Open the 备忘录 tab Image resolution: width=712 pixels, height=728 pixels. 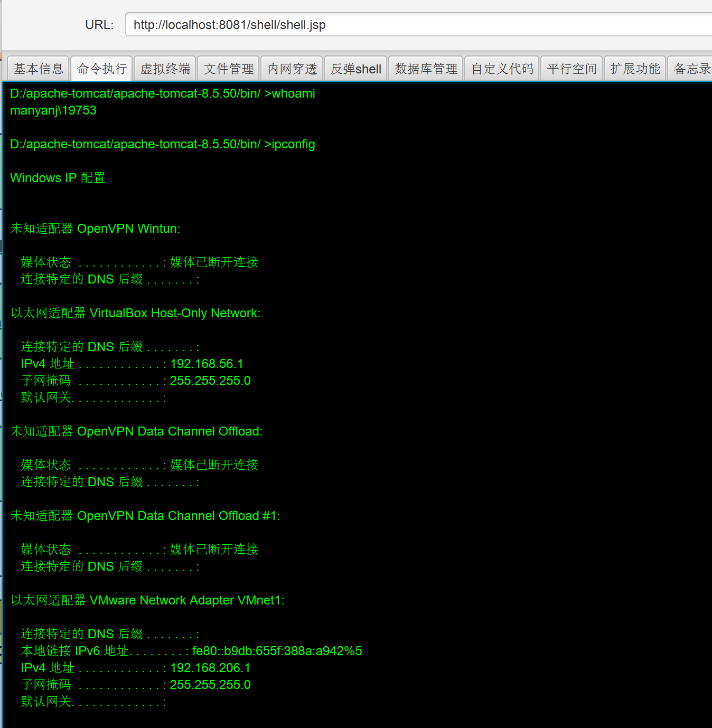pos(691,69)
